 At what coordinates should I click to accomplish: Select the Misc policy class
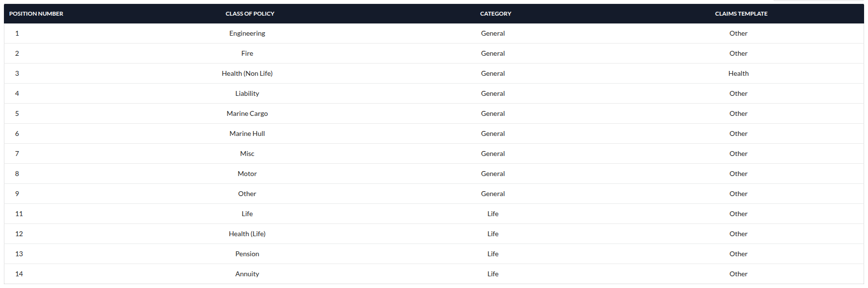pos(247,154)
